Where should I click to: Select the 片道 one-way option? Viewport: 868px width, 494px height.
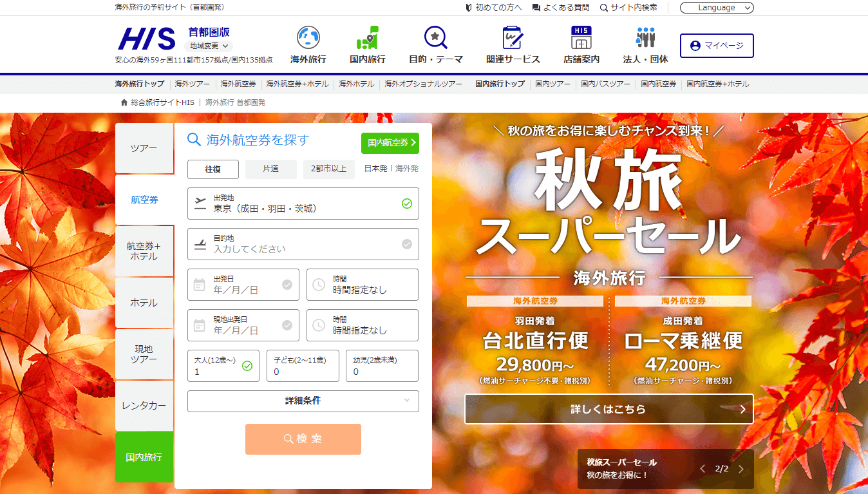(270, 169)
